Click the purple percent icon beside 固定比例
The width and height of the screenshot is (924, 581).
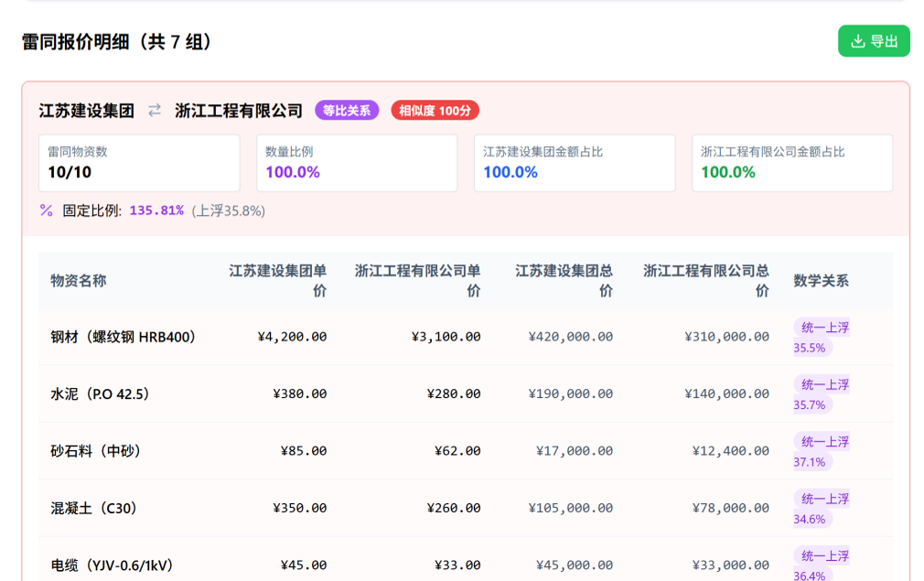pos(47,210)
